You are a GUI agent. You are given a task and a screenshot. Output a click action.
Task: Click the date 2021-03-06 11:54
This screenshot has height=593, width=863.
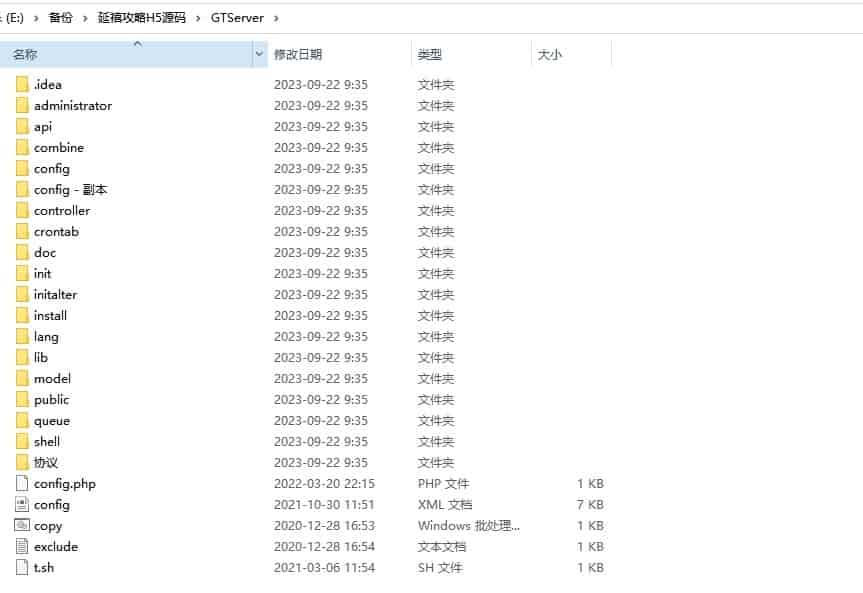click(324, 567)
